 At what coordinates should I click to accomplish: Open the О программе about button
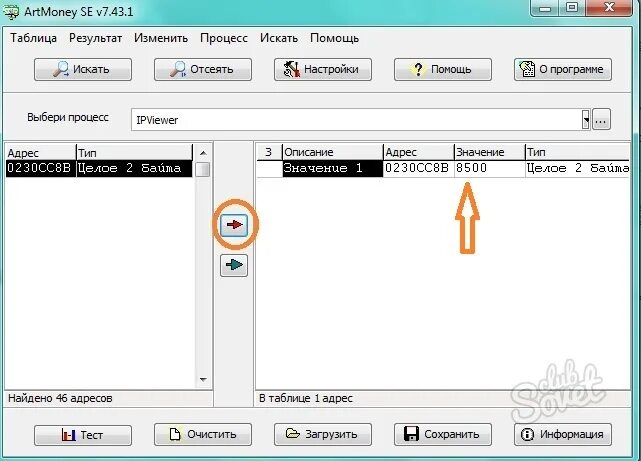563,69
